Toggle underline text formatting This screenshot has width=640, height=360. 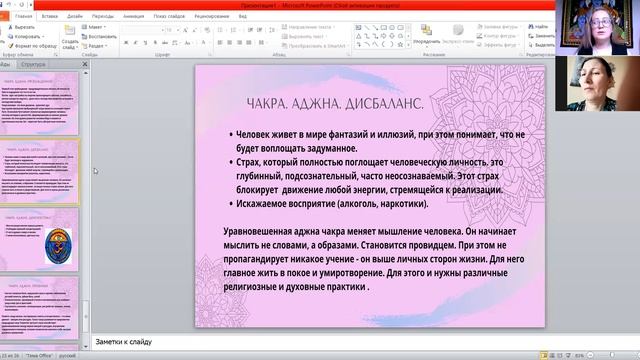(x=145, y=42)
